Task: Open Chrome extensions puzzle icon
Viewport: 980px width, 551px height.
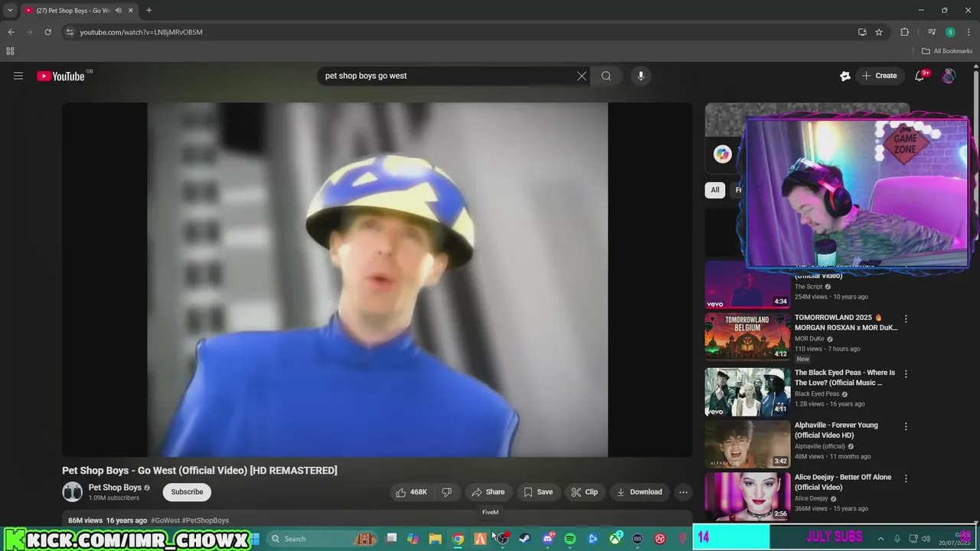Action: coord(905,32)
